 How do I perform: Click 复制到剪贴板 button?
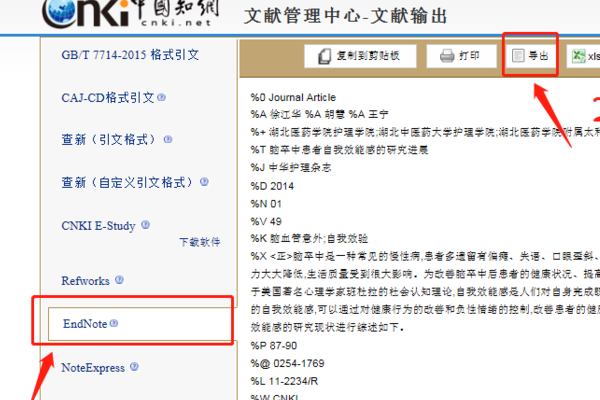(x=360, y=56)
